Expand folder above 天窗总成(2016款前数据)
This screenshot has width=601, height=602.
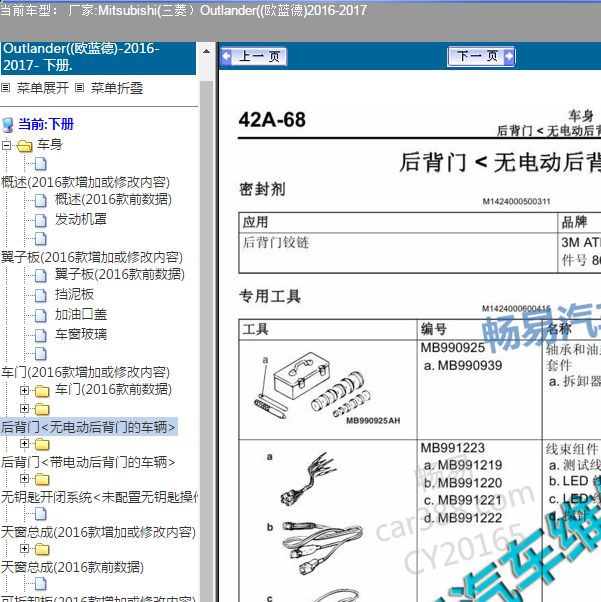click(25, 549)
